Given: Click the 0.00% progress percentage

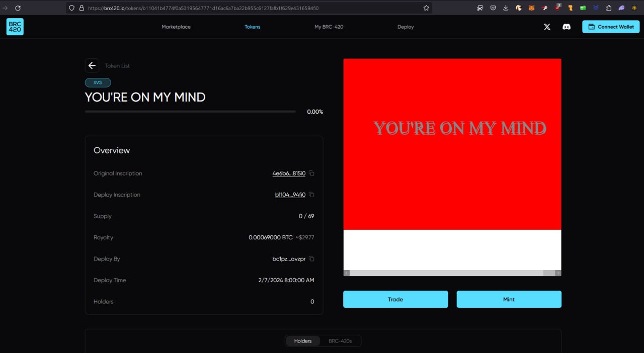Looking at the screenshot, I should pos(315,112).
